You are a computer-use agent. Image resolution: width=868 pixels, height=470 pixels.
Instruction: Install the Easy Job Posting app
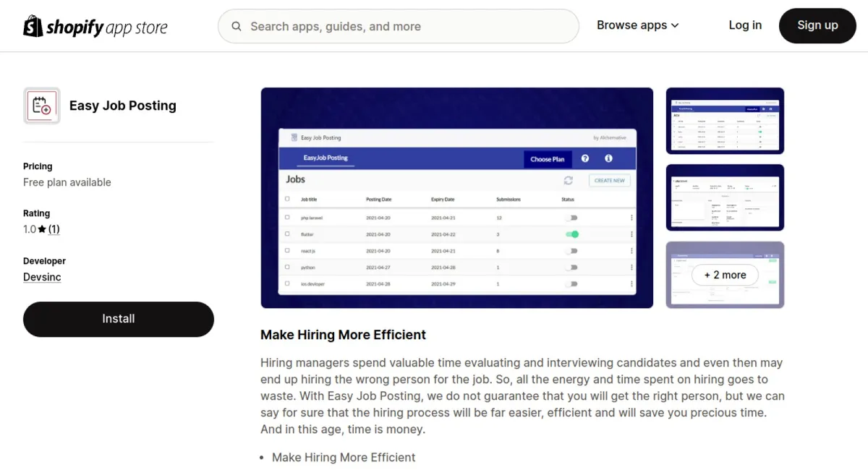119,319
